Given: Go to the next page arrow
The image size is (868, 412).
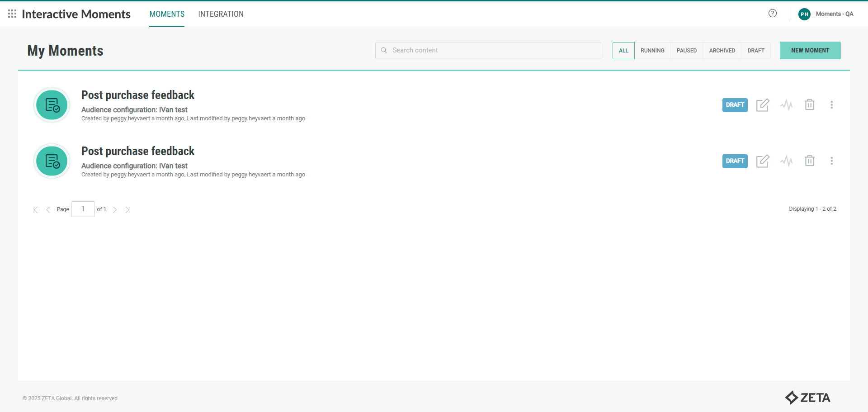Looking at the screenshot, I should (x=115, y=210).
